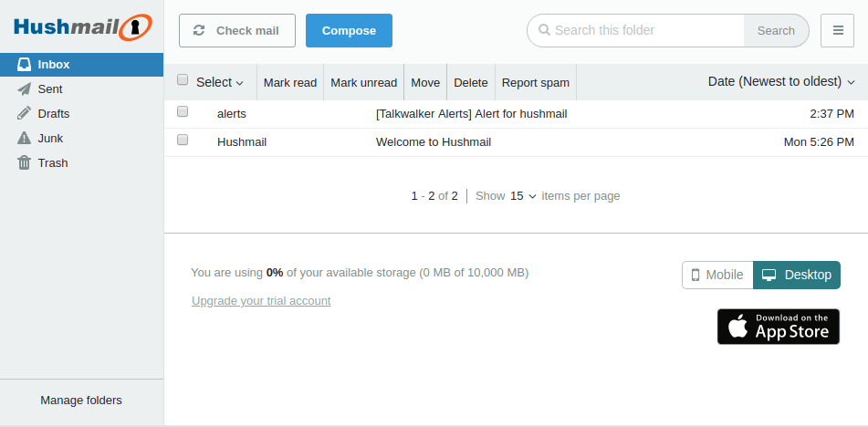Click the Trash bin icon

(25, 162)
